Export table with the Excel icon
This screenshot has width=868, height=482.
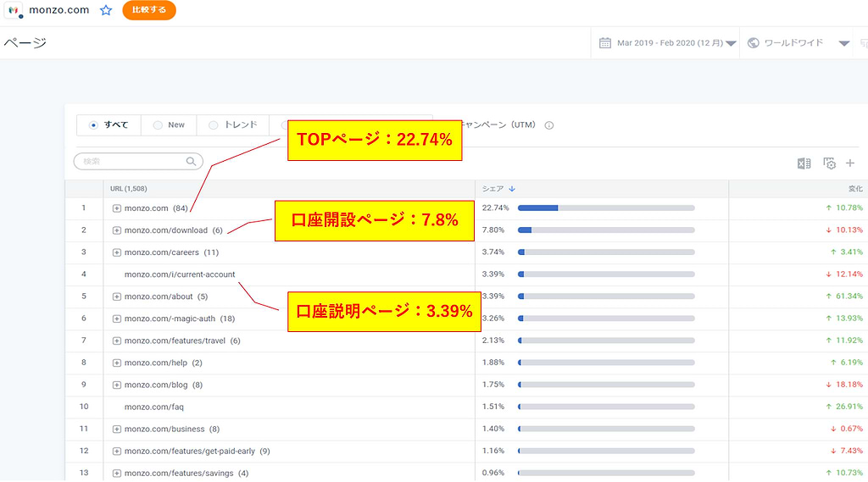pyautogui.click(x=804, y=163)
